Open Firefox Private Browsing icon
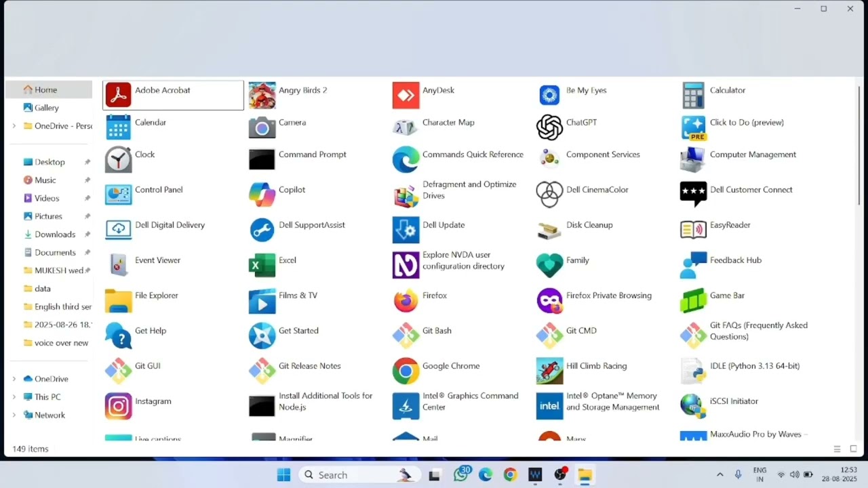This screenshot has height=488, width=868. [549, 300]
